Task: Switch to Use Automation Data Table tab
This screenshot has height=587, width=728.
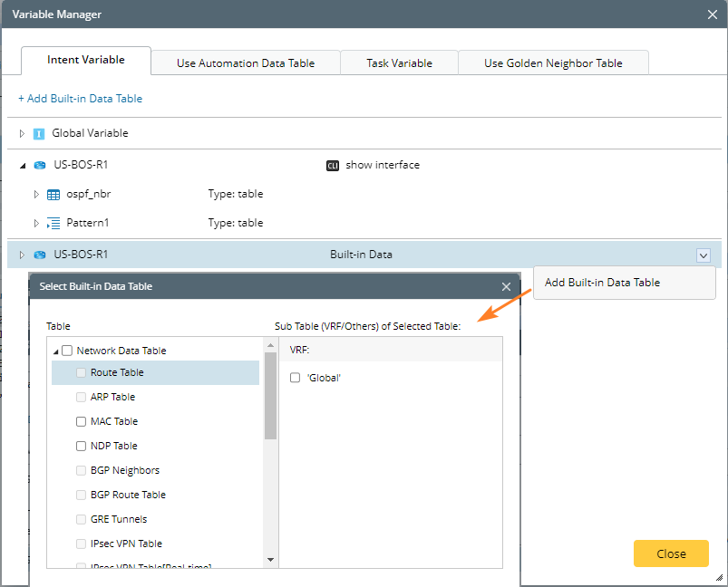Action: pos(246,63)
